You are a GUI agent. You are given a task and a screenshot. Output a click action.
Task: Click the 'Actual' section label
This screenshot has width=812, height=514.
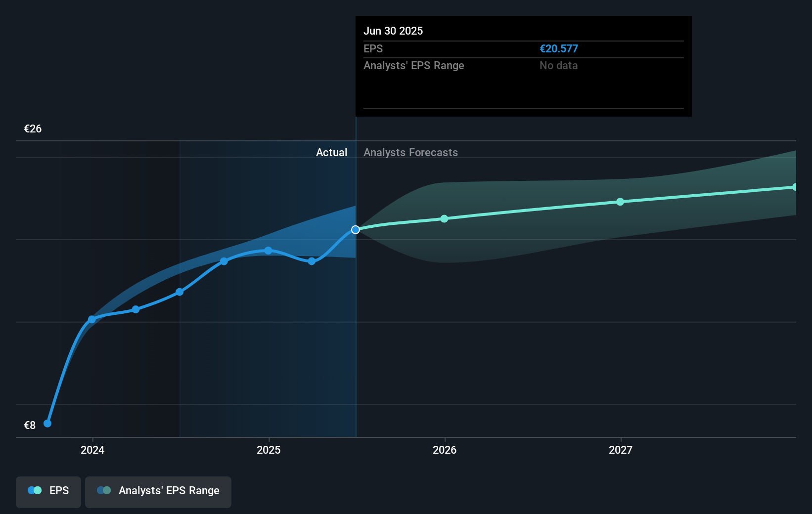331,152
